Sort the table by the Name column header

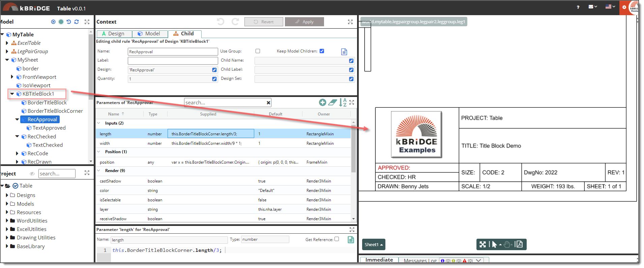pos(116,114)
